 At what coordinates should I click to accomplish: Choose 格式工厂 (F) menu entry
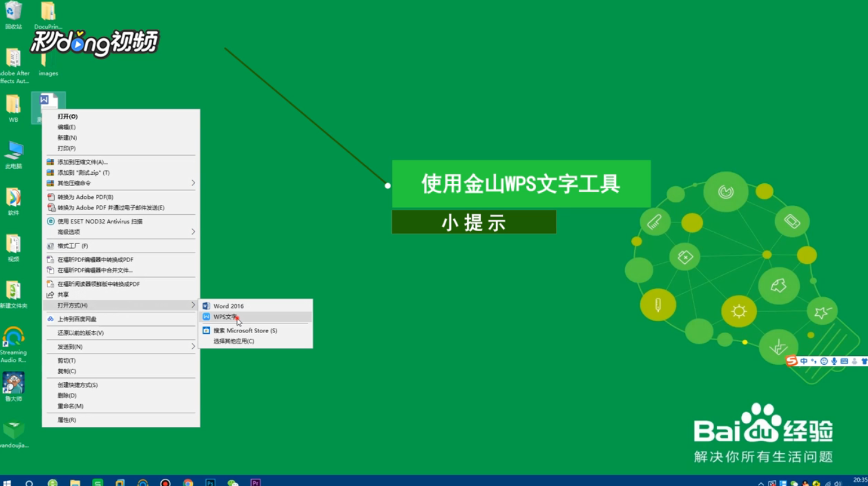[121, 246]
